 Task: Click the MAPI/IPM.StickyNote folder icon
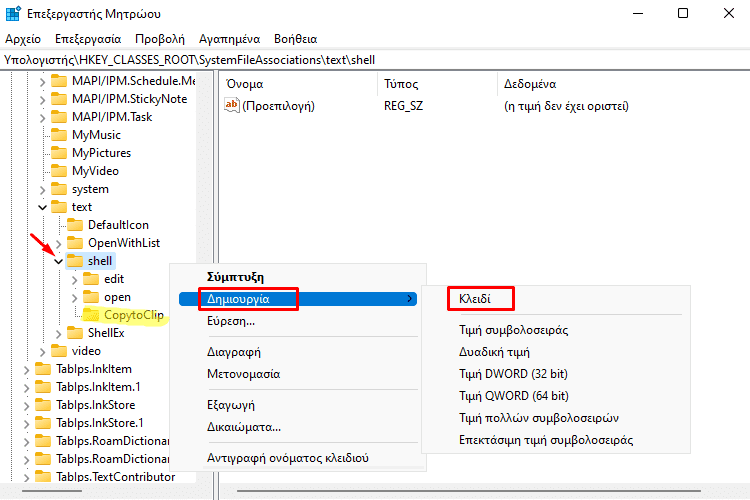[59, 99]
